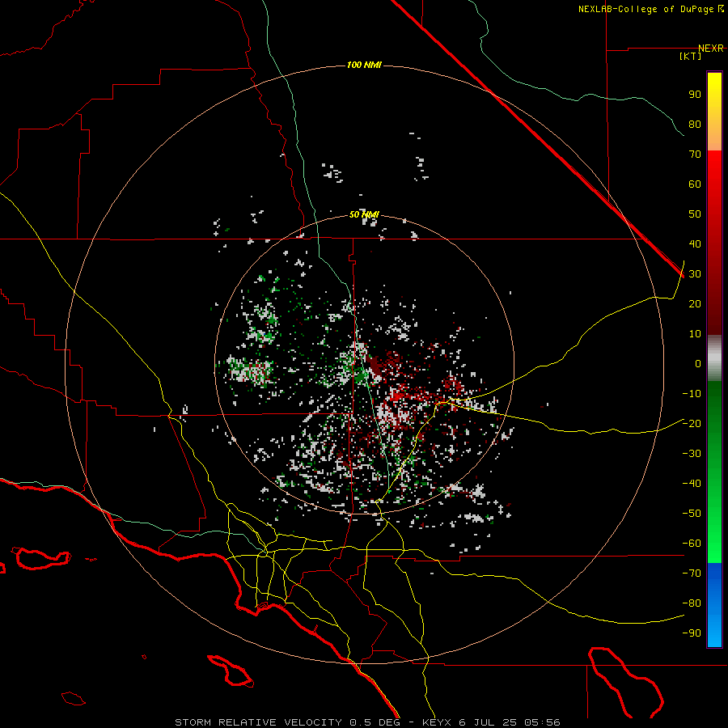Click the 60 value on velocity scale

(x=695, y=184)
